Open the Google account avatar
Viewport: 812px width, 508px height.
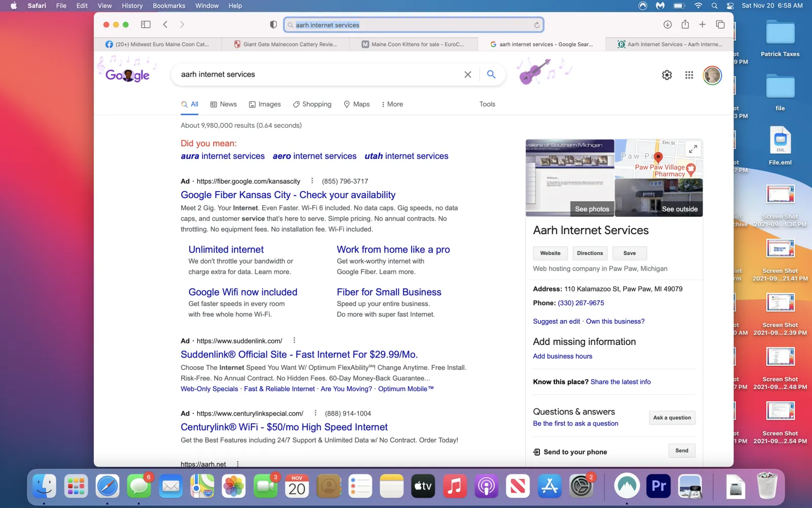coord(712,75)
